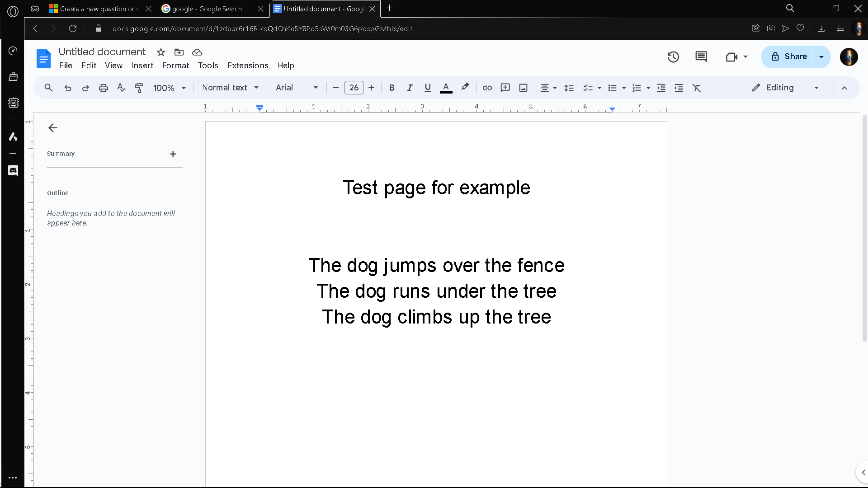
Task: Open the Insert menu
Action: click(x=142, y=66)
